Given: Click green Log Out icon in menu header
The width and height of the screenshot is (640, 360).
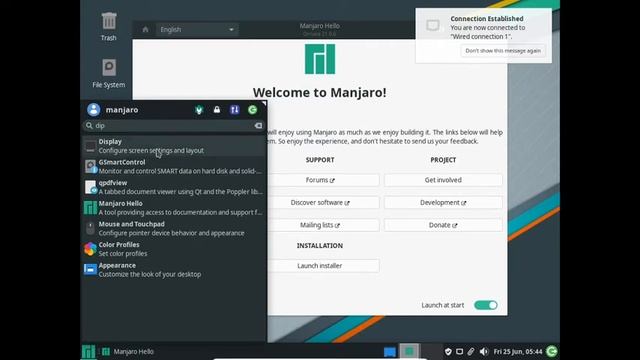Looking at the screenshot, I should tap(253, 110).
